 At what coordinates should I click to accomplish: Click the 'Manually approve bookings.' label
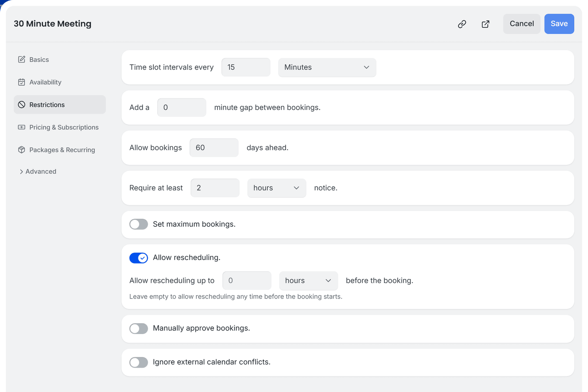pyautogui.click(x=201, y=328)
